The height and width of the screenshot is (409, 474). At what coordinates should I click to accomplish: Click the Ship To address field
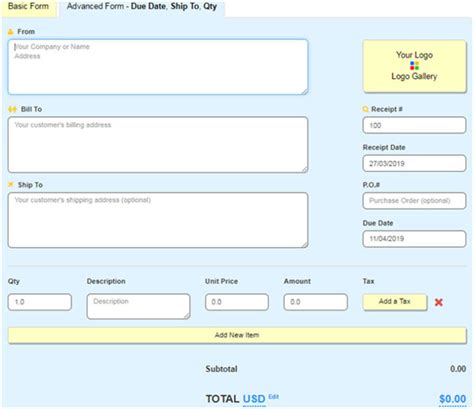(158, 220)
